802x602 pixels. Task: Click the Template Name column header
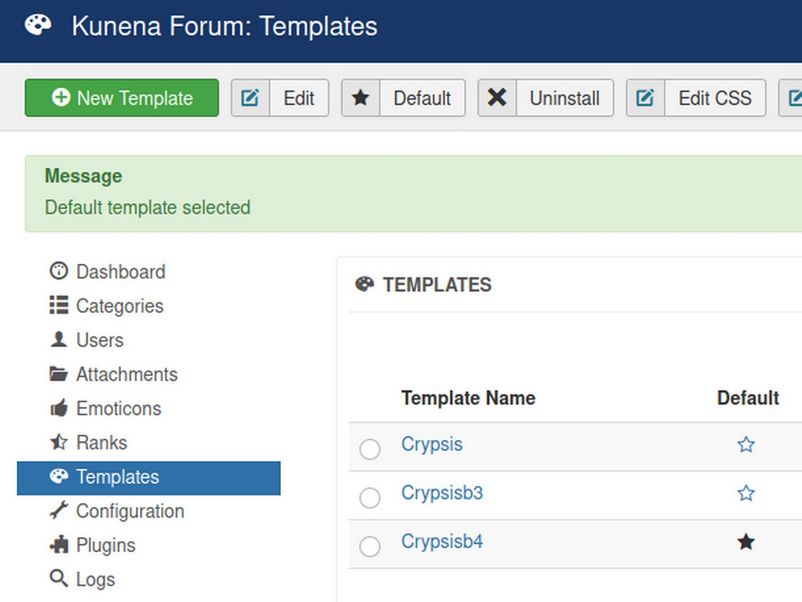tap(468, 398)
